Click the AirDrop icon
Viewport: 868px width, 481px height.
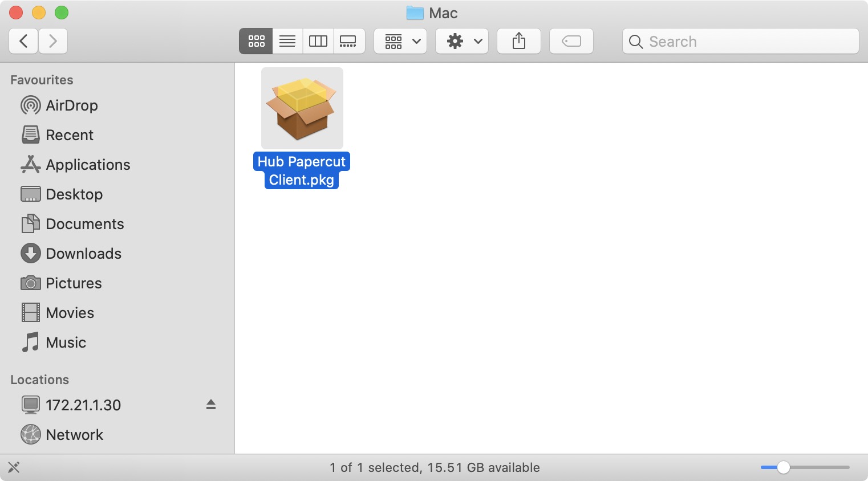(x=31, y=105)
